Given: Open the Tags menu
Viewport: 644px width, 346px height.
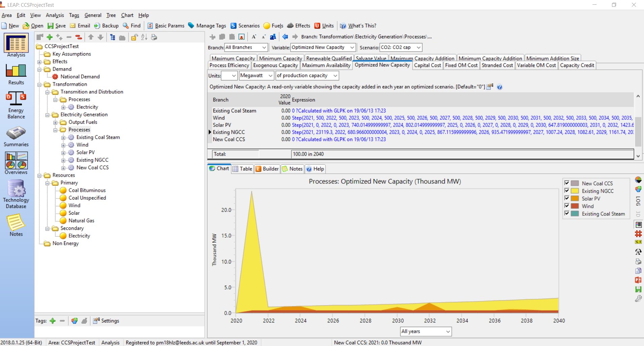Looking at the screenshot, I should [74, 15].
